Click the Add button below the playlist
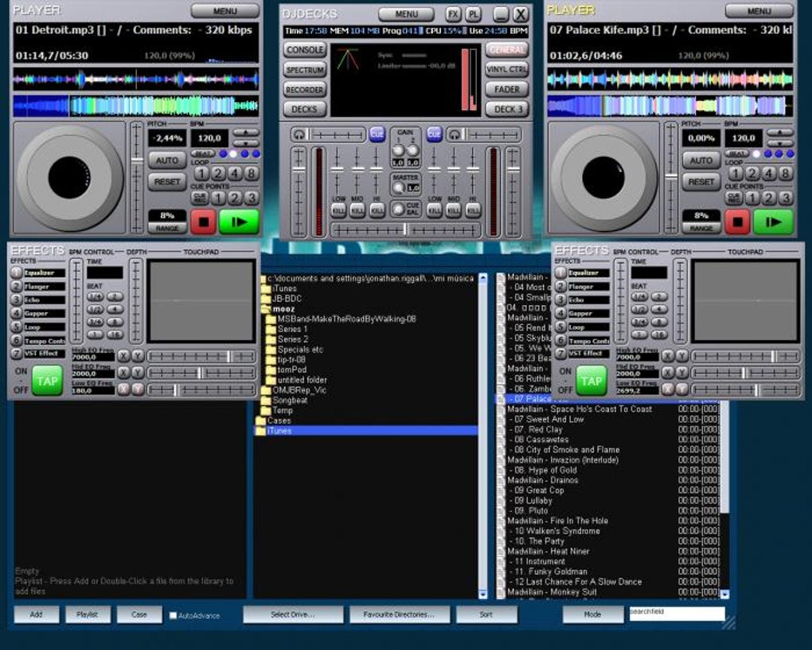 (37, 614)
